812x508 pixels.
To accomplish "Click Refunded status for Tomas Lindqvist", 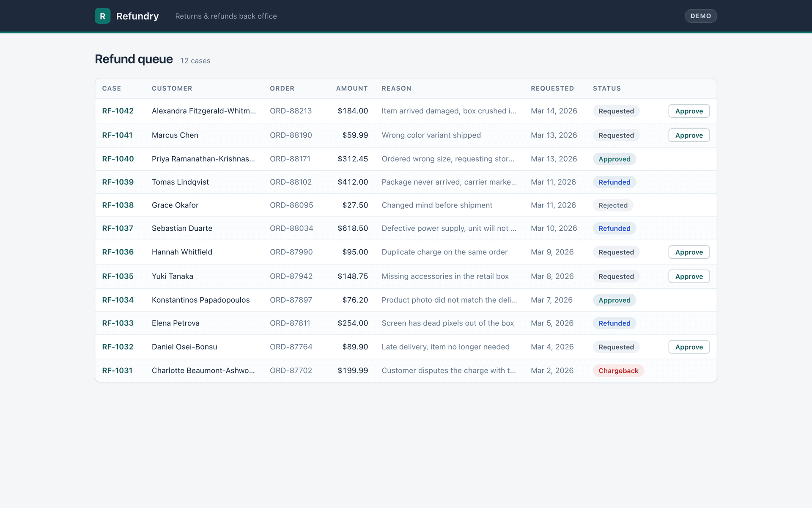I will [x=614, y=182].
